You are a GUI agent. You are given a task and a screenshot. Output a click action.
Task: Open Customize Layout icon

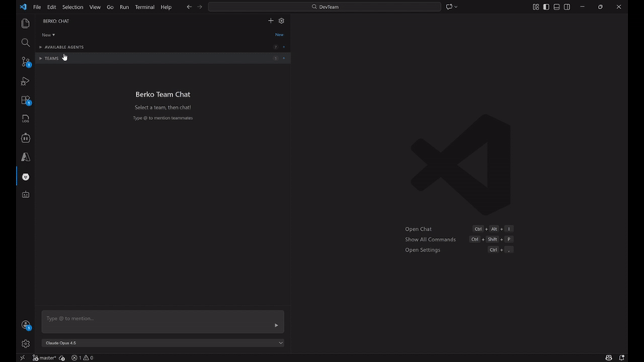coord(535,6)
